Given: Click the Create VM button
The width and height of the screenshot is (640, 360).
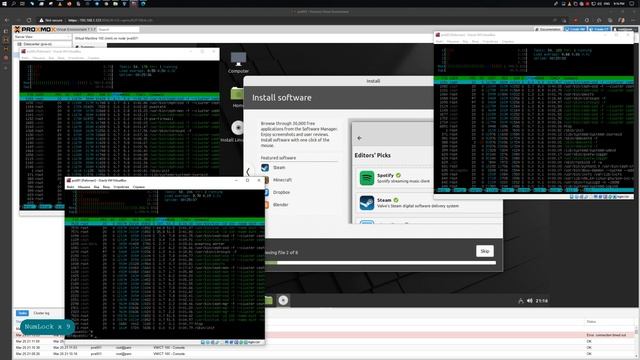Looking at the screenshot, I should point(575,29).
